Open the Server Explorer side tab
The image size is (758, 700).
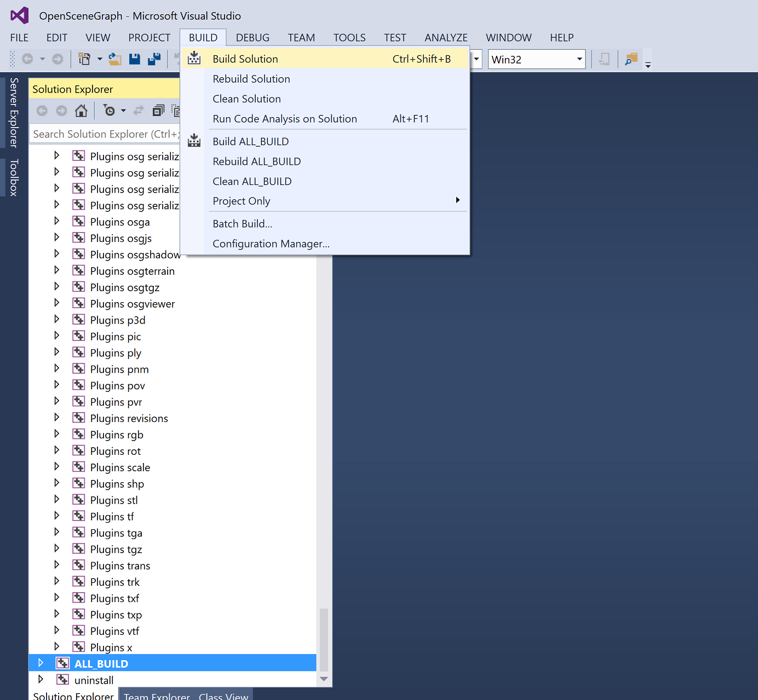[x=14, y=113]
